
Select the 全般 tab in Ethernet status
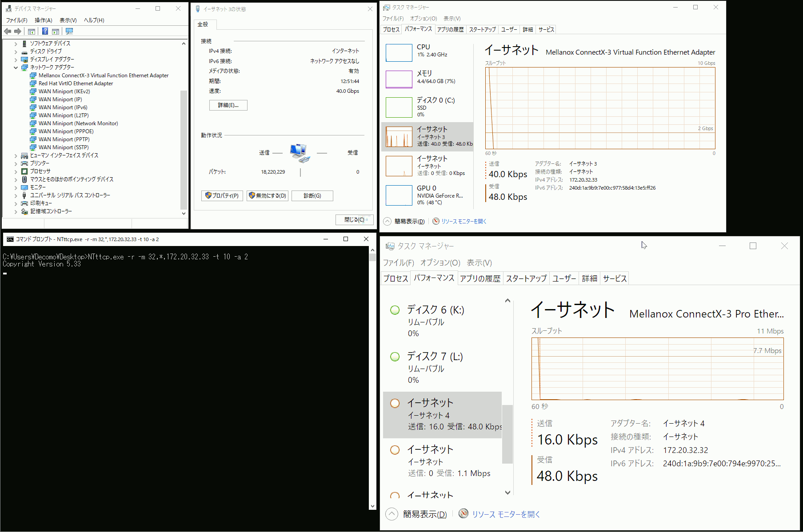coord(203,24)
